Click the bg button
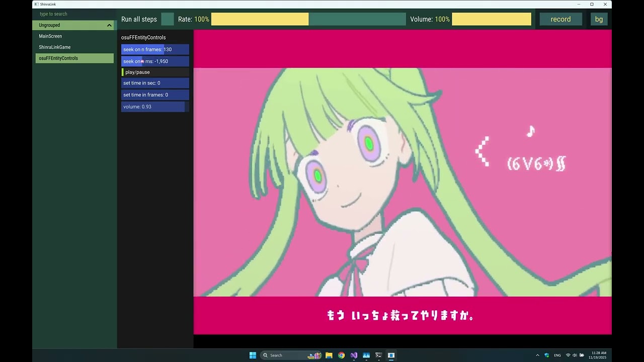The width and height of the screenshot is (644, 362). click(x=599, y=19)
